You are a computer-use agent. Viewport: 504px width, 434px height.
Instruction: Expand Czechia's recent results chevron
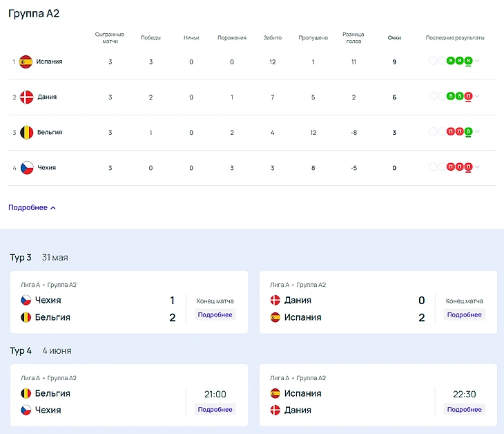click(477, 167)
